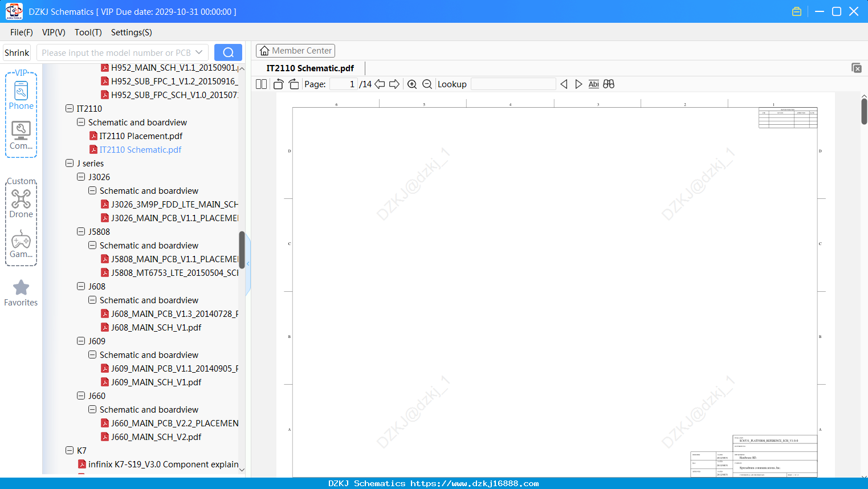Select the Drone custom category

(21, 204)
